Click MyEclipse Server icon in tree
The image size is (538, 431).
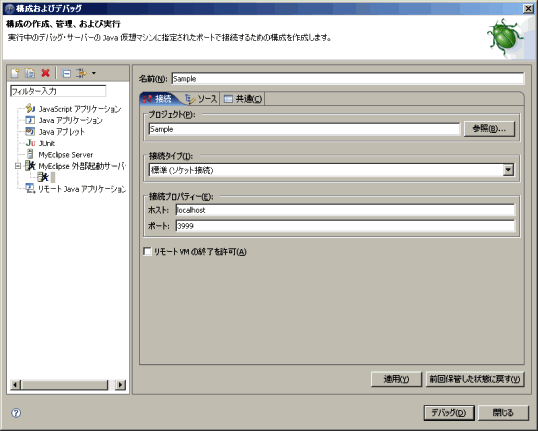tap(30, 154)
